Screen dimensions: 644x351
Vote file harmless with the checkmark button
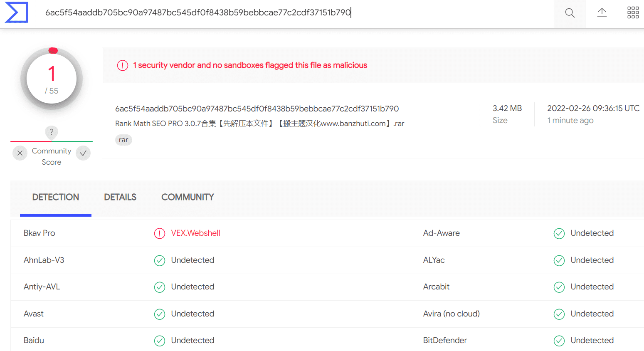coord(83,153)
